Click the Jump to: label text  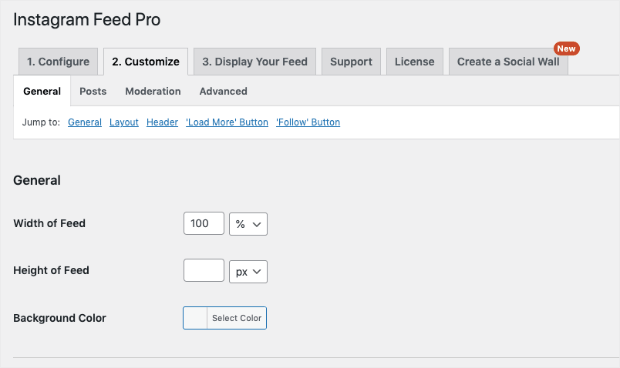point(41,122)
